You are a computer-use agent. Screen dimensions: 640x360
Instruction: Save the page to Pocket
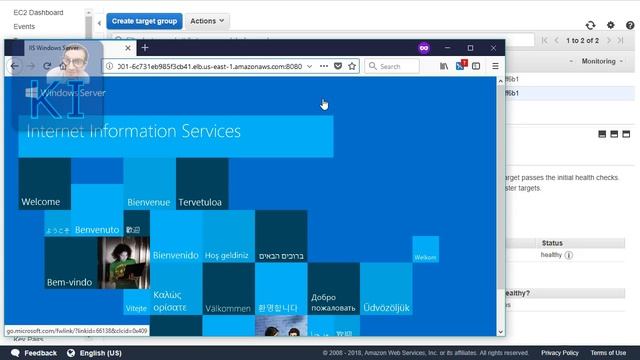(x=338, y=66)
